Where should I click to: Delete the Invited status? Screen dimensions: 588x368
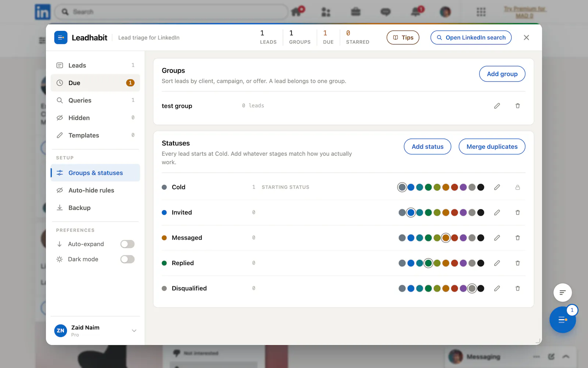click(x=517, y=213)
